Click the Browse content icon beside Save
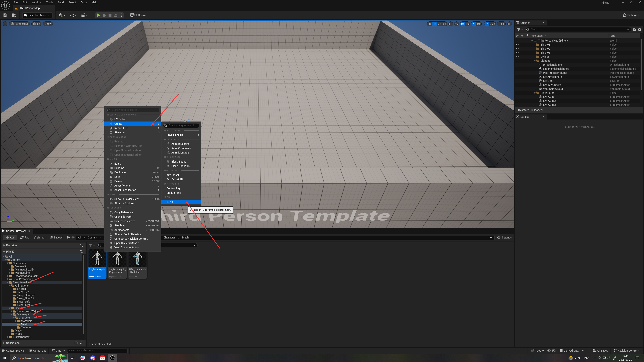The width and height of the screenshot is (644, 362). click(x=14, y=15)
